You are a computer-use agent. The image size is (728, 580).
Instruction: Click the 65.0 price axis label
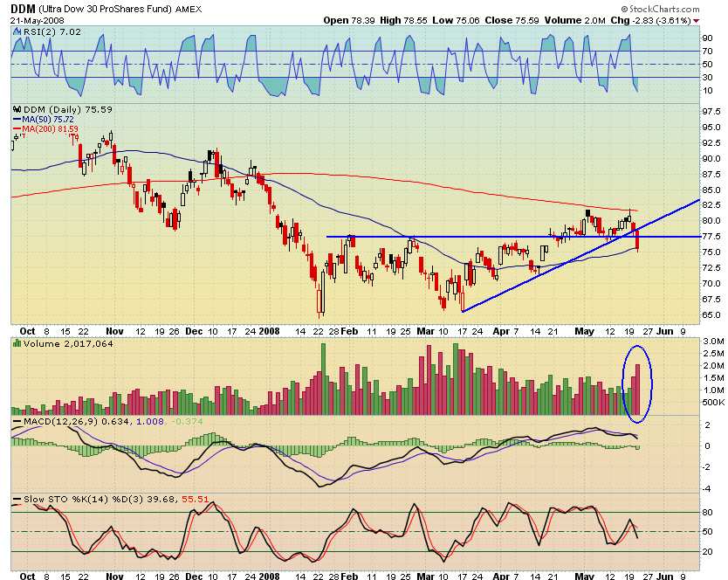(x=711, y=315)
